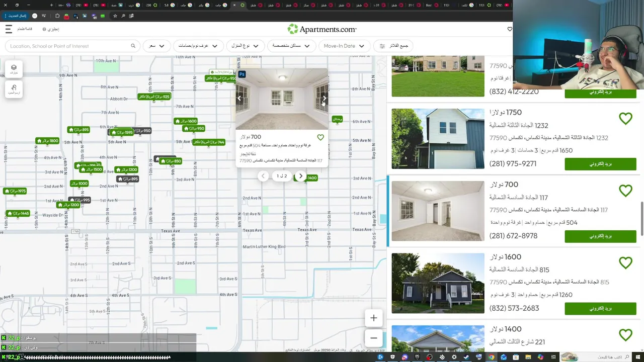This screenshot has width=644, height=362.
Task: Open saved favorites heart in header
Action: (510, 29)
